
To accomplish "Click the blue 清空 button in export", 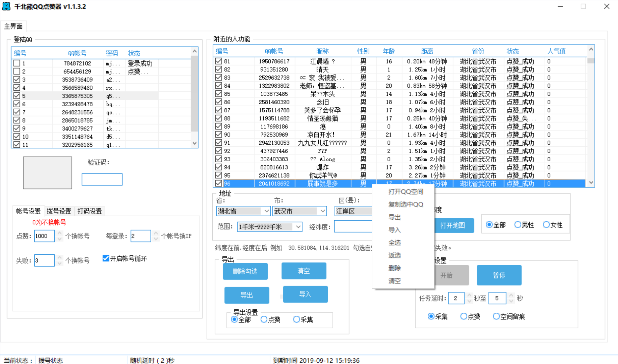I will tap(304, 271).
